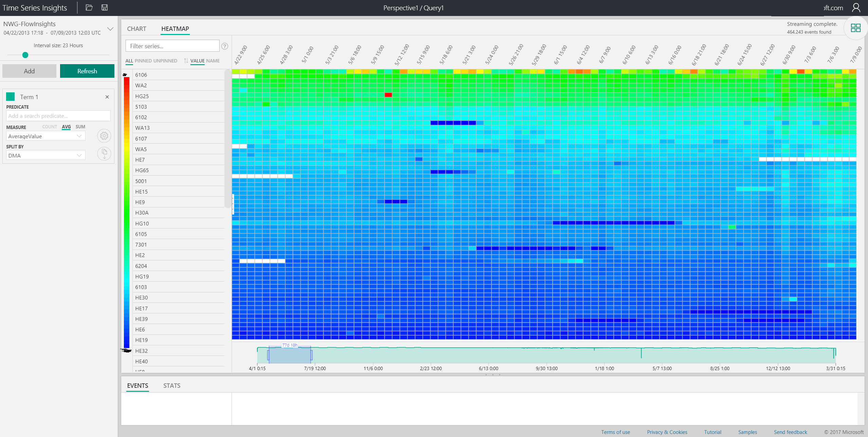This screenshot has height=437, width=868.
Task: Select series row HG10
Action: [178, 223]
